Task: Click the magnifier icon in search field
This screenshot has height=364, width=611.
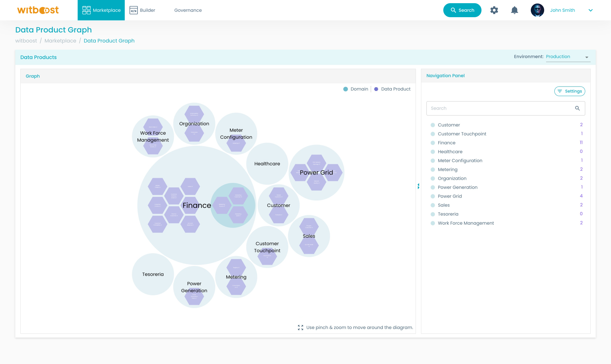Action: point(577,108)
